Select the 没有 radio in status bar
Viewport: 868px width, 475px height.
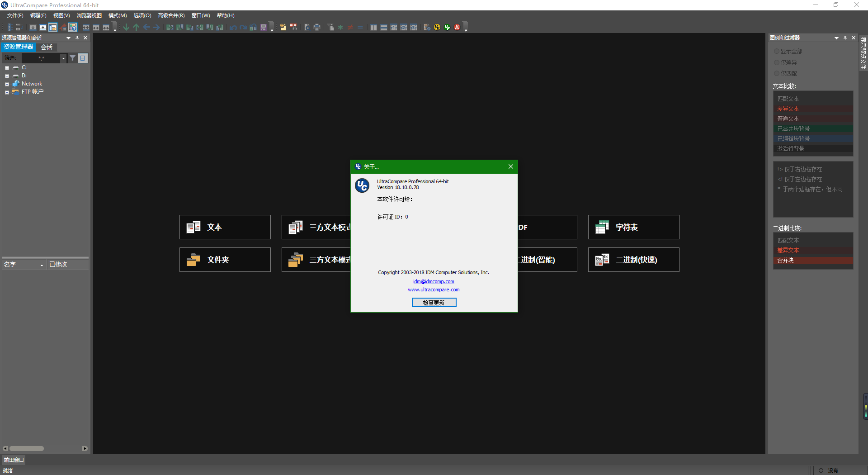point(821,470)
